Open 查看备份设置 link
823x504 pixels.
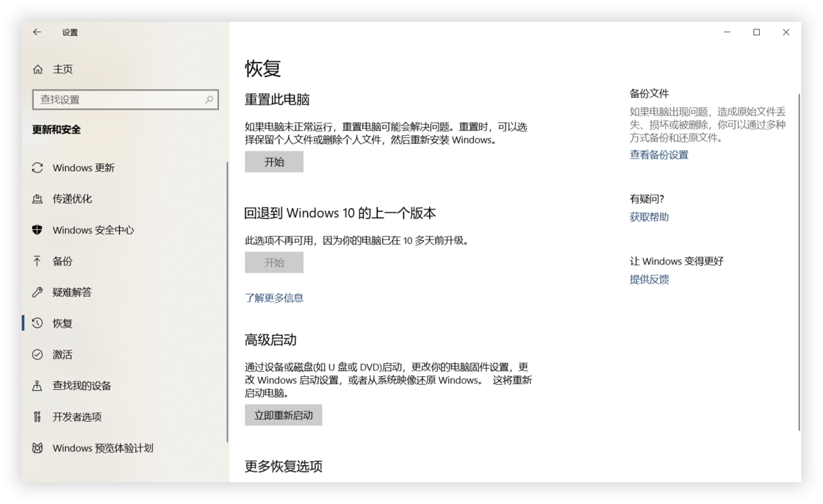[658, 155]
